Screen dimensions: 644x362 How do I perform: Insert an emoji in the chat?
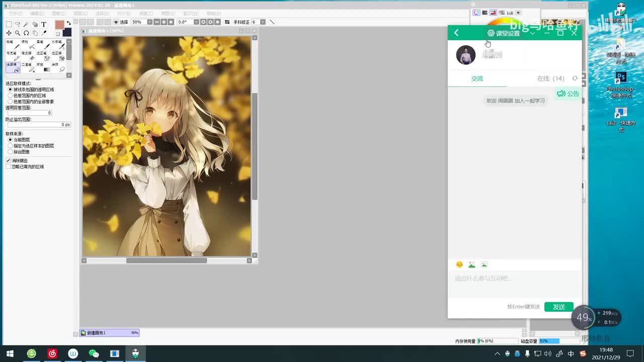[459, 264]
